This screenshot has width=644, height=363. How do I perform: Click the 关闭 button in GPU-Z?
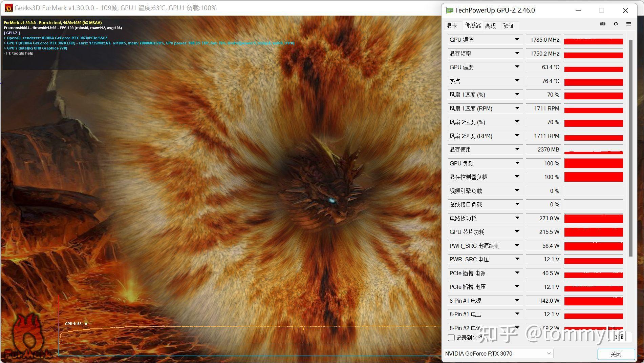pyautogui.click(x=616, y=354)
